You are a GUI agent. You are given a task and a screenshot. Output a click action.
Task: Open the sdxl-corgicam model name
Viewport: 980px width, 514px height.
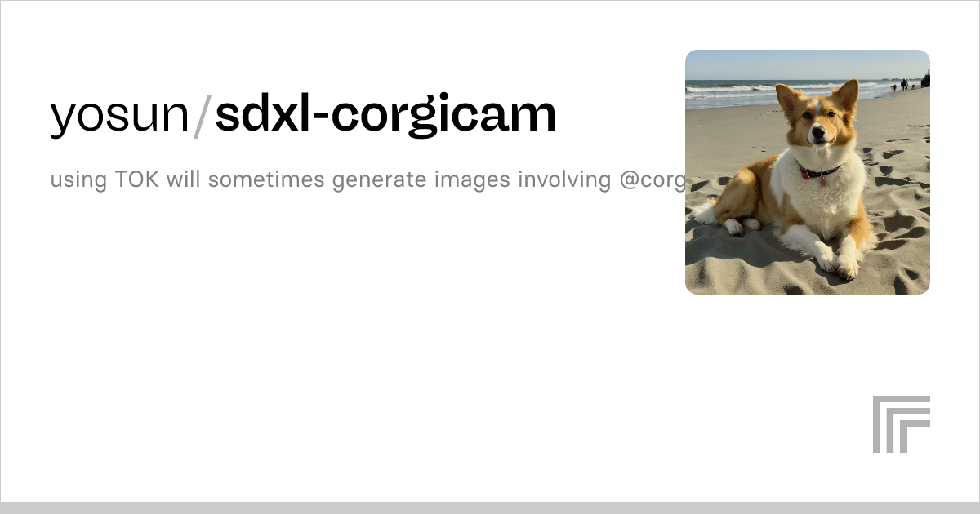point(385,115)
